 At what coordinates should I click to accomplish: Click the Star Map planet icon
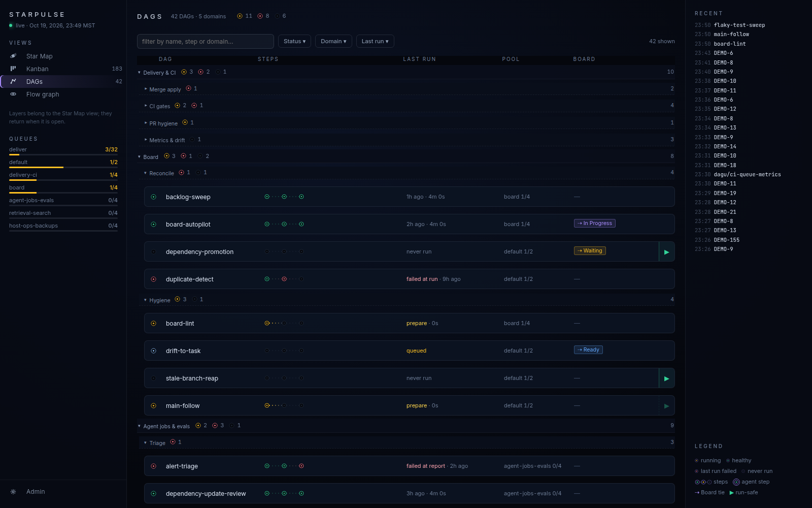pyautogui.click(x=13, y=56)
